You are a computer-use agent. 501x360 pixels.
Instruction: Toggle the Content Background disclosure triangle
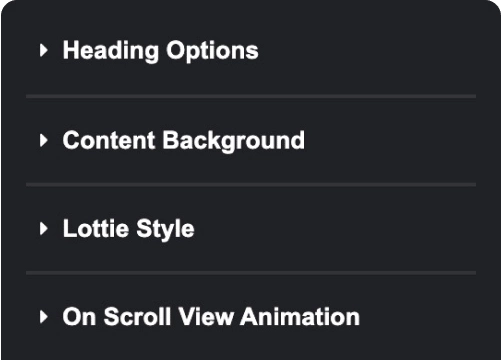(x=44, y=140)
